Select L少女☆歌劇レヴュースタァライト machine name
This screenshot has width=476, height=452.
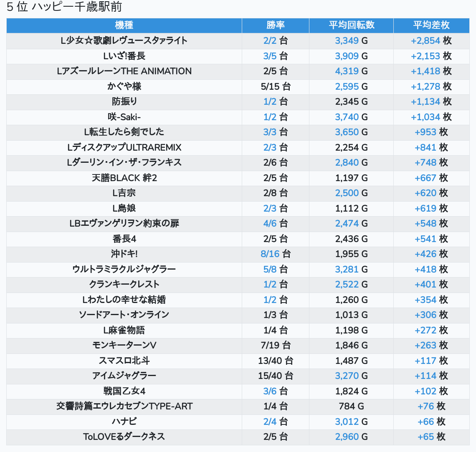(x=124, y=40)
